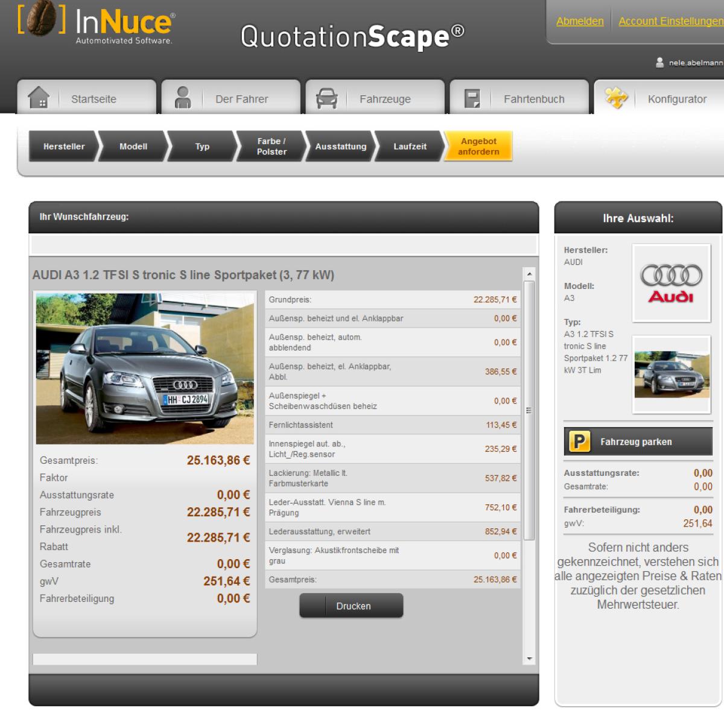Click the price list scrollbar thumb
This screenshot has height=728, width=724.
pyautogui.click(x=529, y=410)
